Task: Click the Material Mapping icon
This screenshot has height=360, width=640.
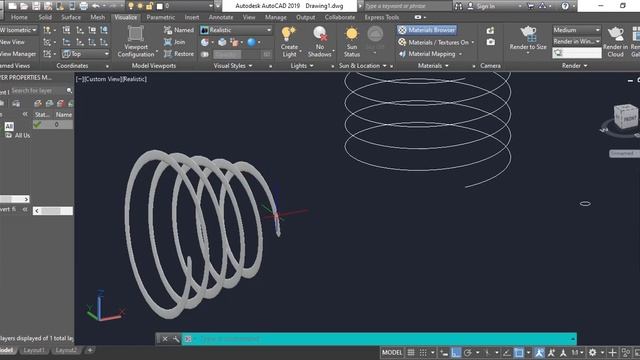Action: coord(402,54)
